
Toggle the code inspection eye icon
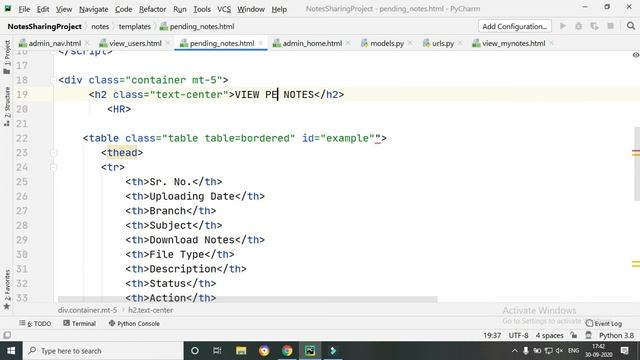pos(636,55)
